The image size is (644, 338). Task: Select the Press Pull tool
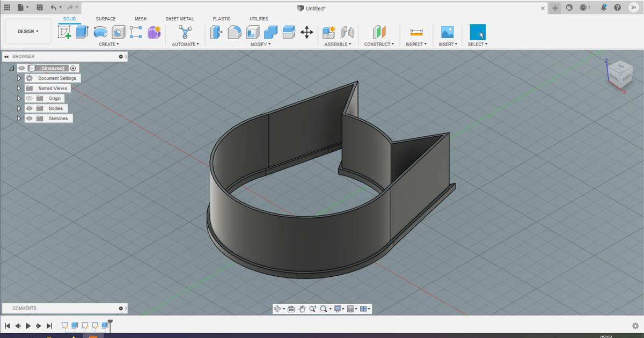tap(216, 32)
